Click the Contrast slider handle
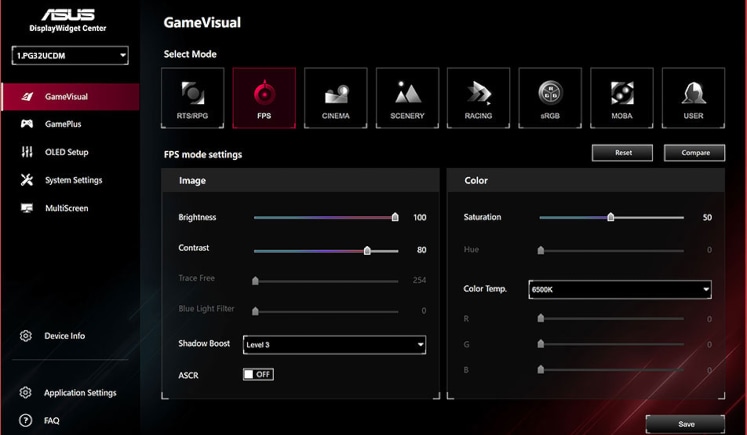This screenshot has width=747, height=435. tap(367, 251)
